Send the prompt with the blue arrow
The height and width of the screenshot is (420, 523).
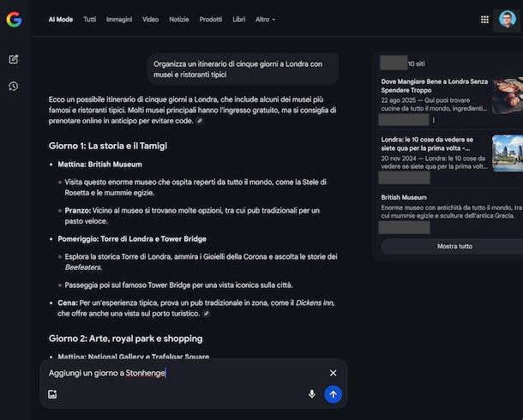(334, 394)
